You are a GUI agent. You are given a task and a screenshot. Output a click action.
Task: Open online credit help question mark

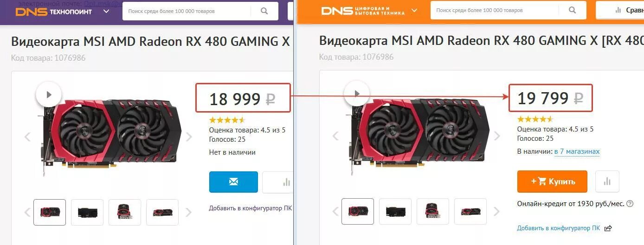tap(630, 204)
